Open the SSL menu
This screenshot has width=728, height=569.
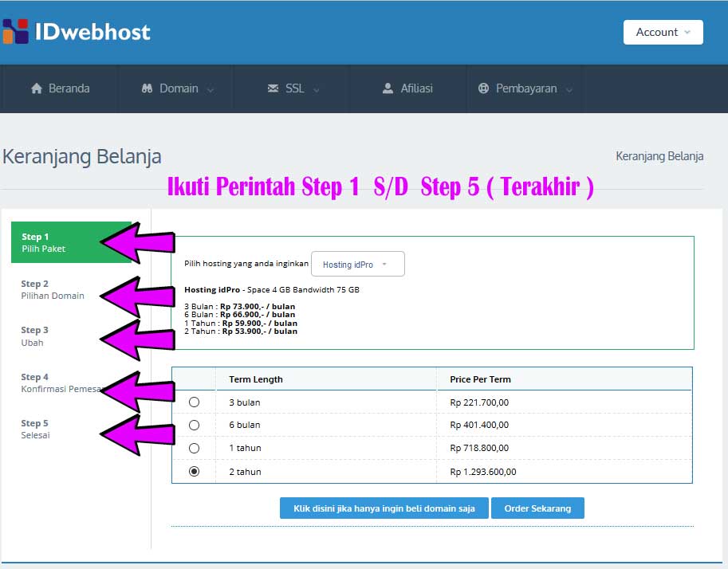pos(293,88)
